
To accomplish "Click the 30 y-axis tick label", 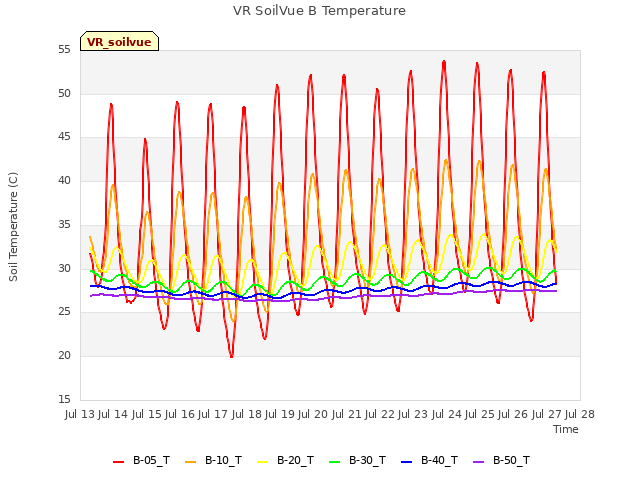I will coord(64,268).
